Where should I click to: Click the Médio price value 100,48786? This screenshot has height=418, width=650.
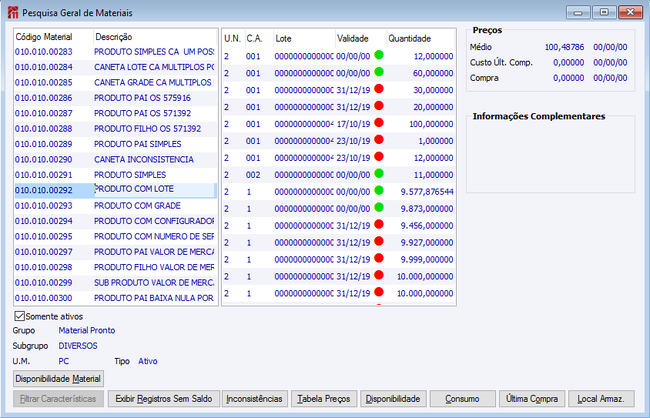click(x=564, y=47)
